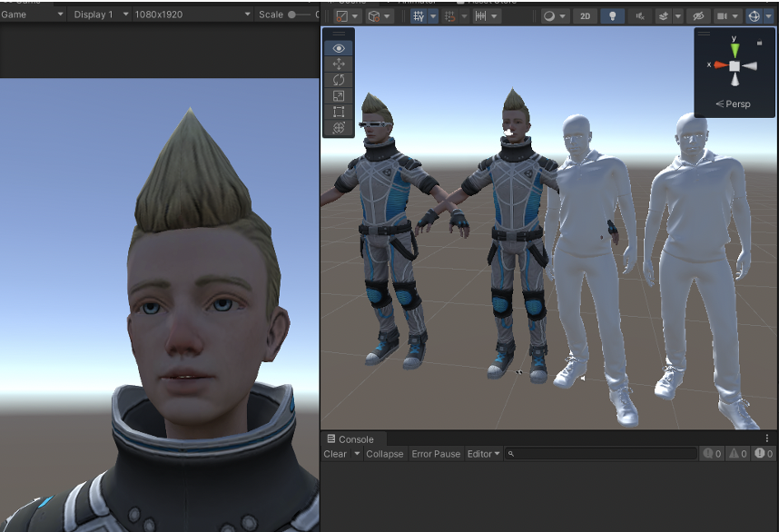Toggle Console warning messages counter

[738, 454]
